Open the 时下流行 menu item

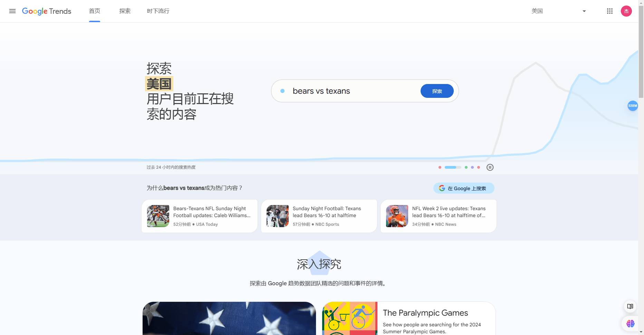click(158, 11)
